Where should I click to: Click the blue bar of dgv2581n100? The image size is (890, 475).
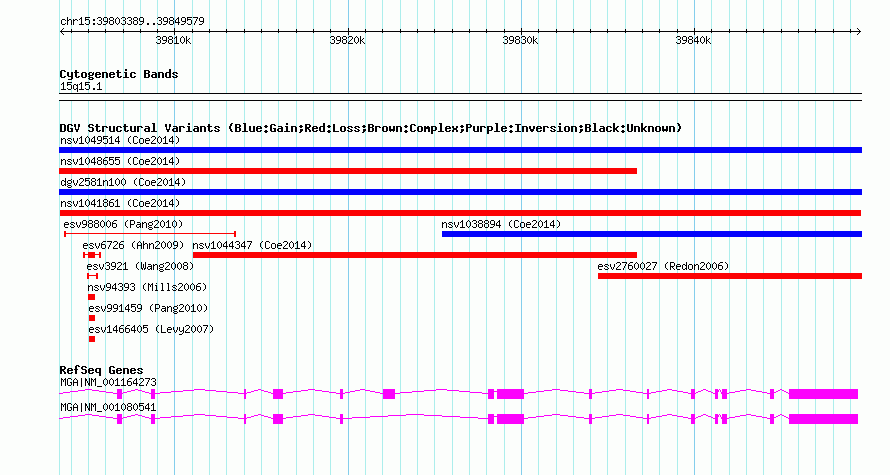(x=460, y=192)
